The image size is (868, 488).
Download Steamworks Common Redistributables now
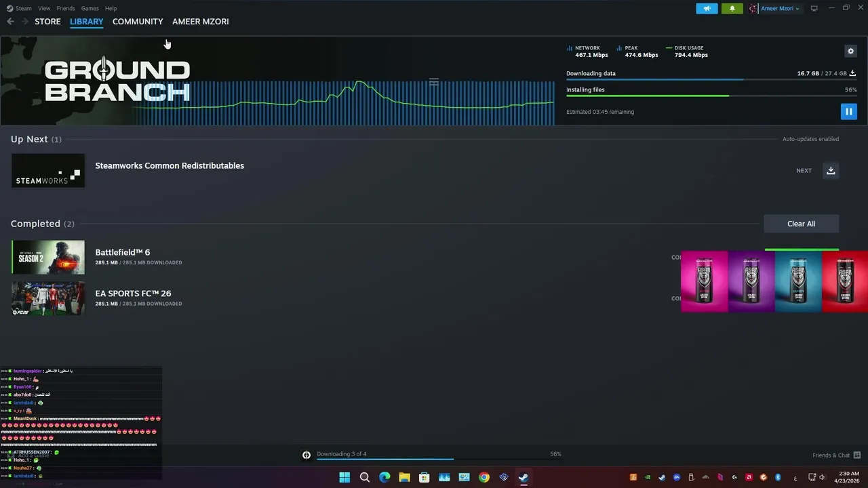[x=831, y=170]
